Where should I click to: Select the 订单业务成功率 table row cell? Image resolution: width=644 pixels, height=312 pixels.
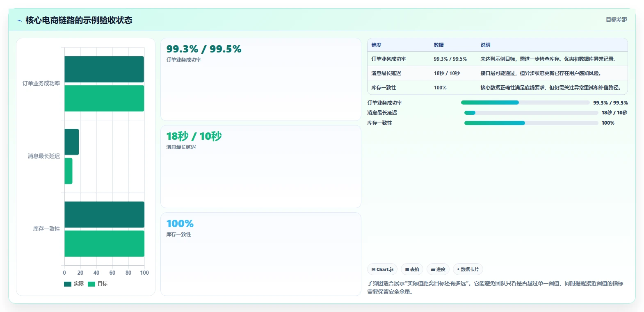[x=389, y=59]
